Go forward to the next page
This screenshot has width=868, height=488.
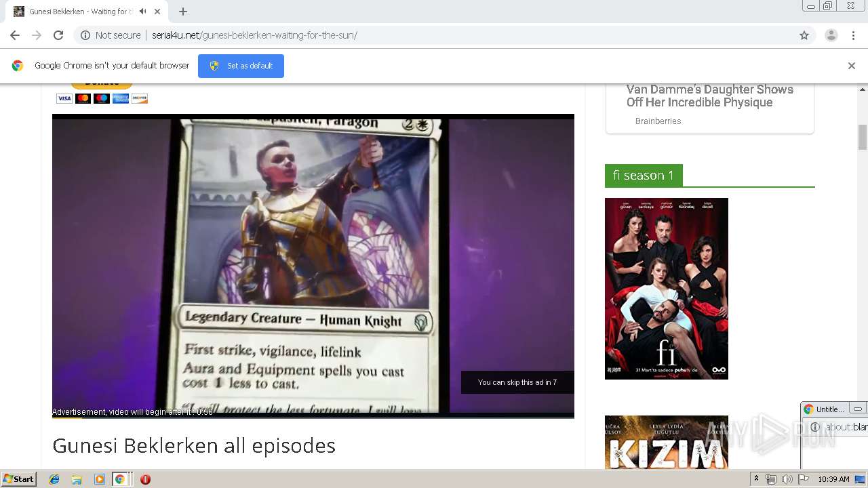(x=37, y=35)
